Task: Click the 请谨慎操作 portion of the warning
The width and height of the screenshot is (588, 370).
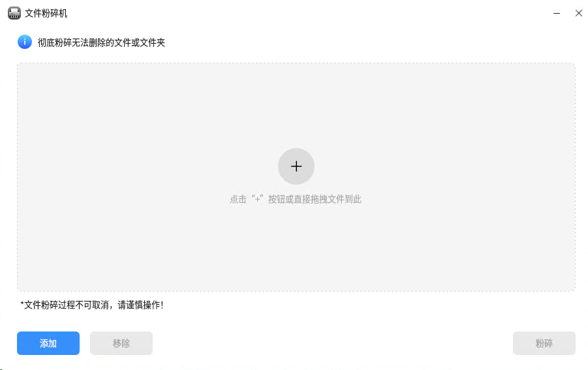Action: coord(140,305)
